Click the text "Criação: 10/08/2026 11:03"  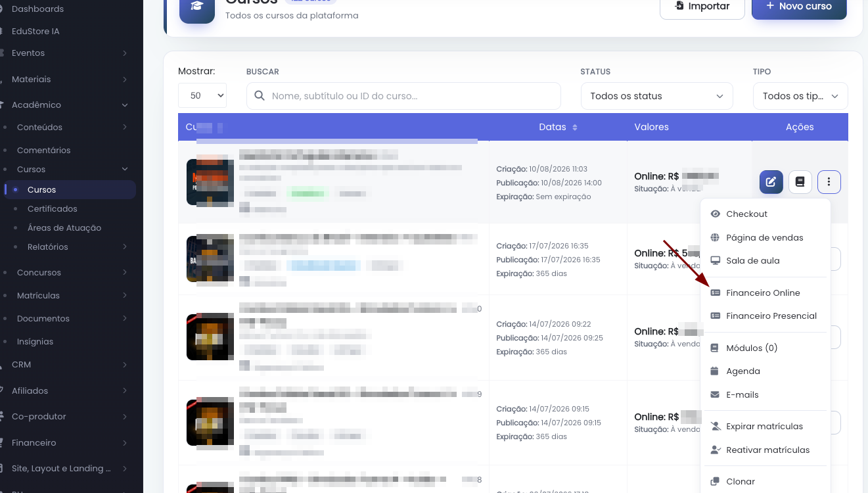click(542, 169)
